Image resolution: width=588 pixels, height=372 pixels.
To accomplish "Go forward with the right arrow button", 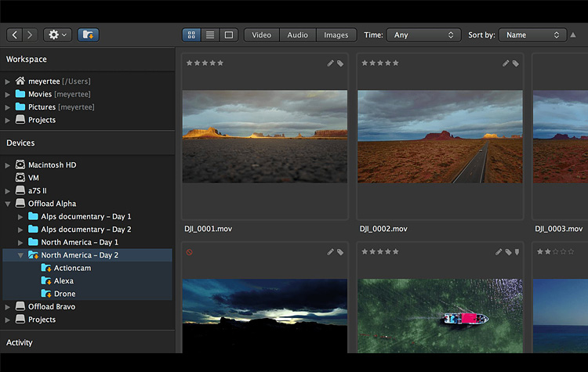I will click(30, 34).
